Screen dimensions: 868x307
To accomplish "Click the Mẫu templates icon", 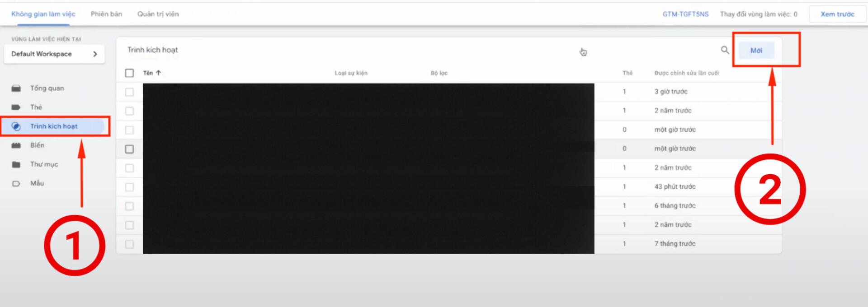I will click(x=16, y=184).
